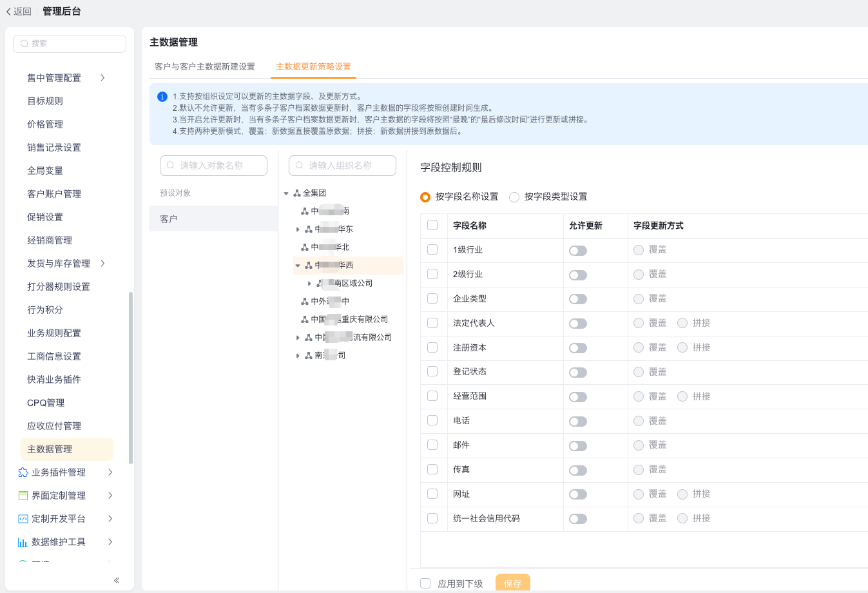Click the 传真 field name cell

505,470
